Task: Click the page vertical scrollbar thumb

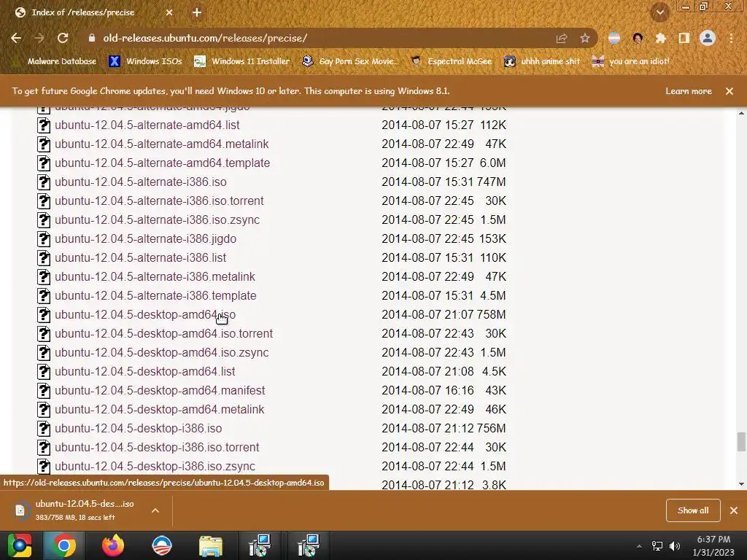Action: pos(741,441)
